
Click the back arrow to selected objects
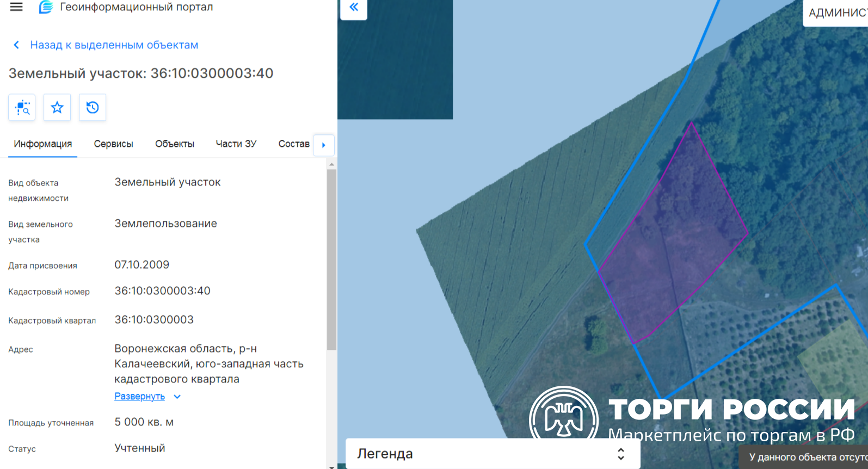(x=16, y=45)
